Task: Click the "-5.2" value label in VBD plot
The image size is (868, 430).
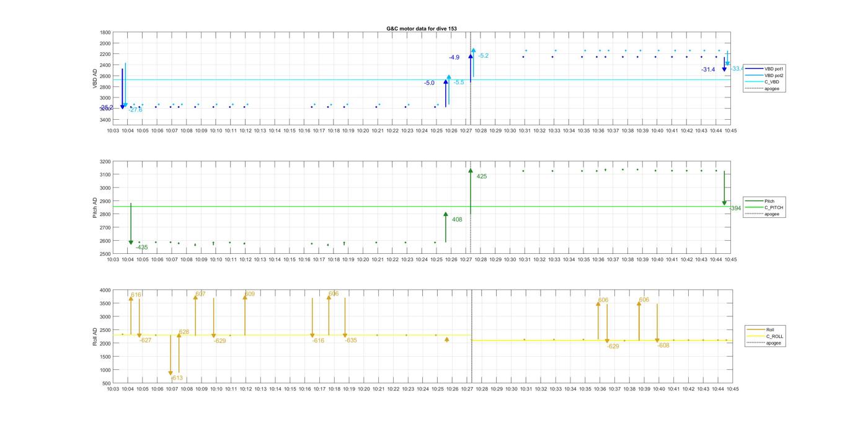Action: coord(483,56)
